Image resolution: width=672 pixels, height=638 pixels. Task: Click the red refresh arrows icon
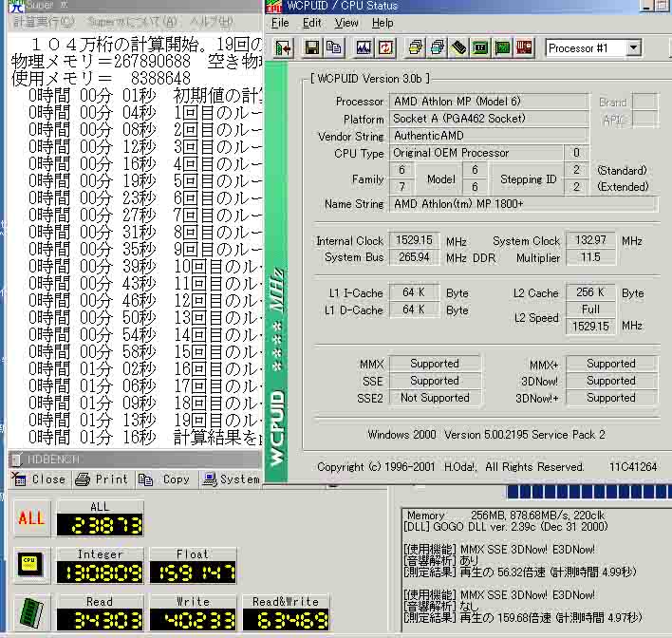pos(385,47)
